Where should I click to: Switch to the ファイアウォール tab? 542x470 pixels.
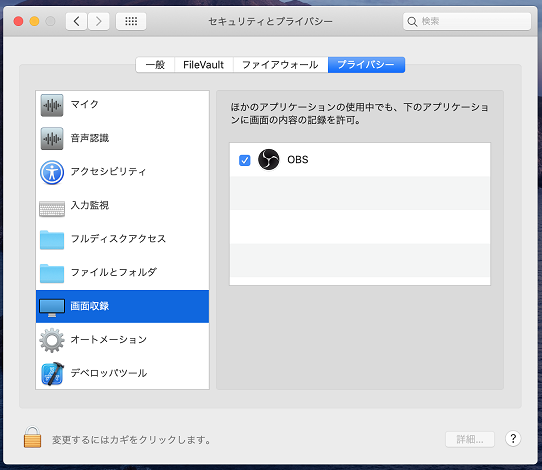click(280, 65)
